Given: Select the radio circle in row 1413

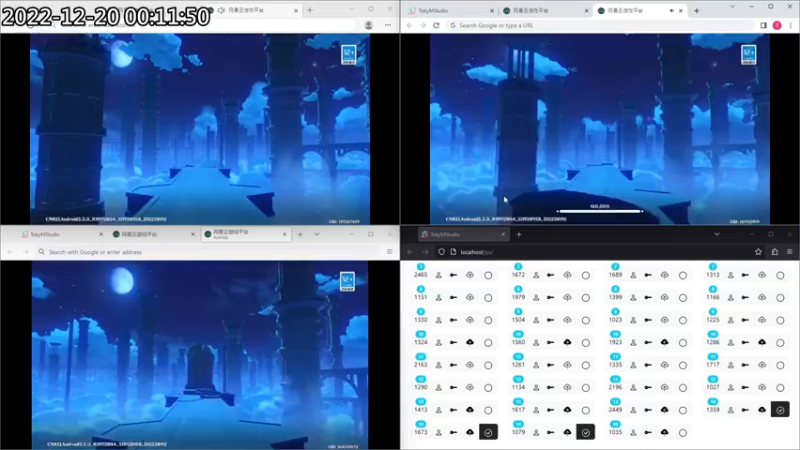Looking at the screenshot, I should click(488, 410).
